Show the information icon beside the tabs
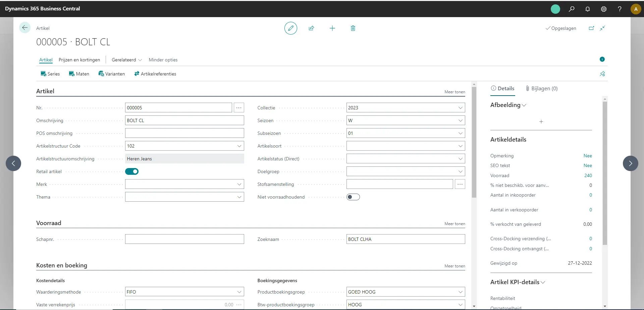Viewport: 644px width, 310px height. (602, 59)
